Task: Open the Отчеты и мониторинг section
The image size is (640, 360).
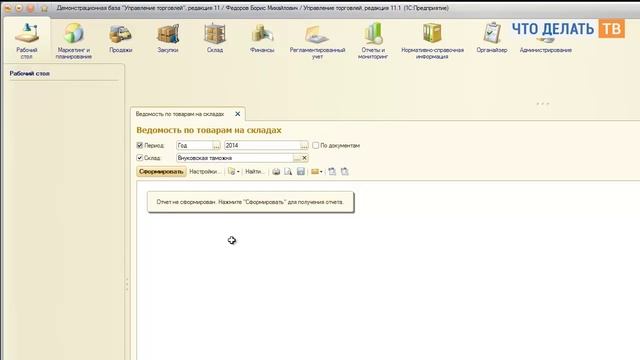Action: click(x=373, y=41)
